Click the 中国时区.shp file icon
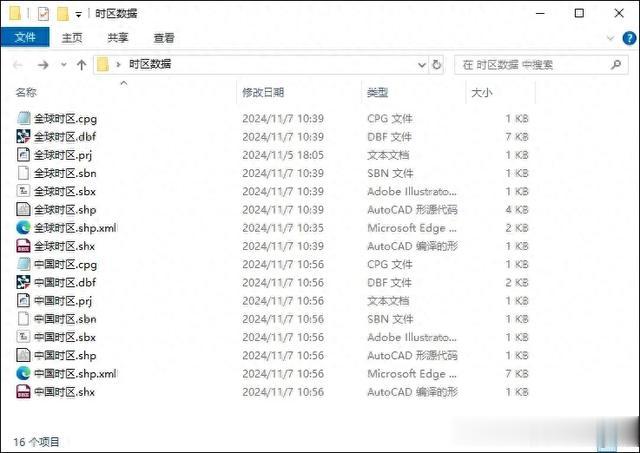This screenshot has height=453, width=640. pyautogui.click(x=23, y=355)
